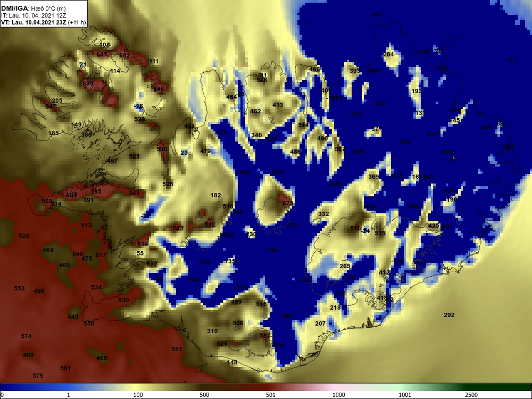Click the value 609 on the map
Viewport: 532px width, 399px height.
(x=72, y=195)
